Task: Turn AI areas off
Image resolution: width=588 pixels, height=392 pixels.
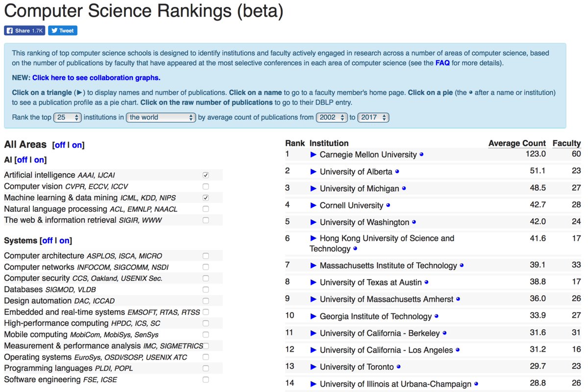Action: coord(22,160)
